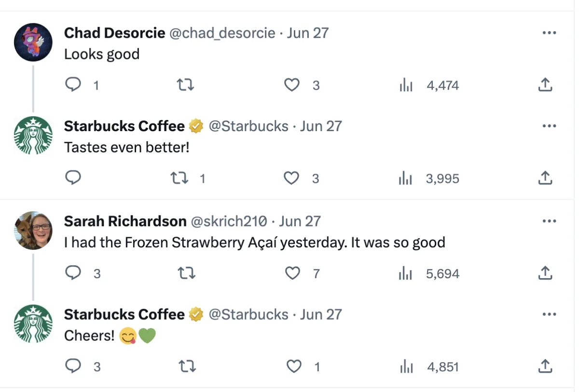
Task: Like Sarah Richardson's tweet
Action: pyautogui.click(x=292, y=273)
